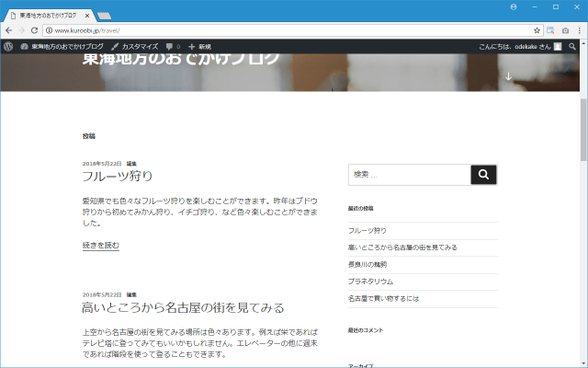Click the 最近の投稿 widget heading

point(360,209)
